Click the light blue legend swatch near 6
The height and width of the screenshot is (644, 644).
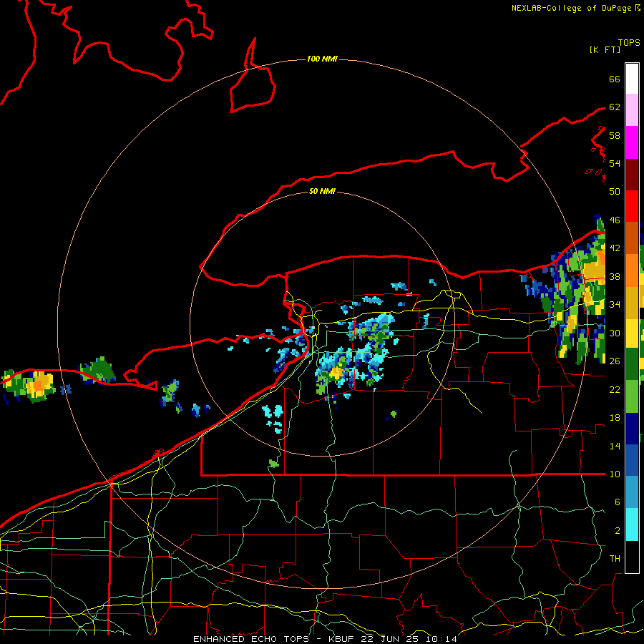pyautogui.click(x=632, y=492)
